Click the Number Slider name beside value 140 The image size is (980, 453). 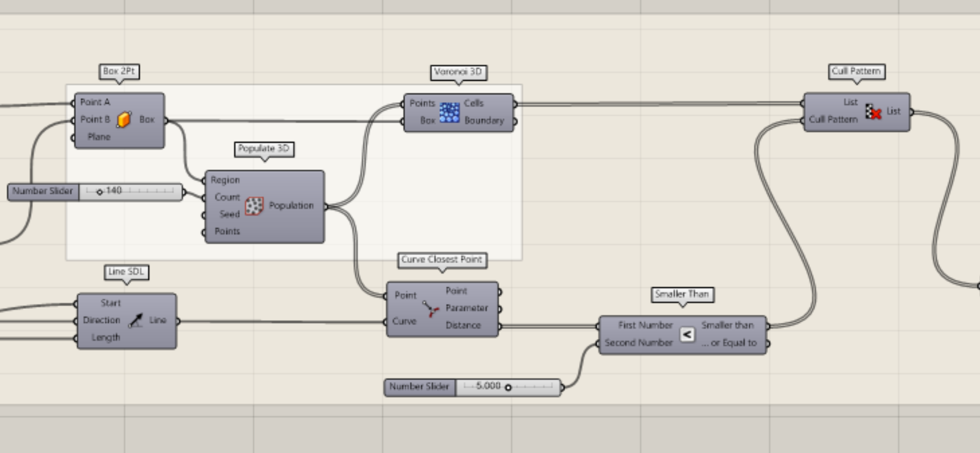point(43,192)
